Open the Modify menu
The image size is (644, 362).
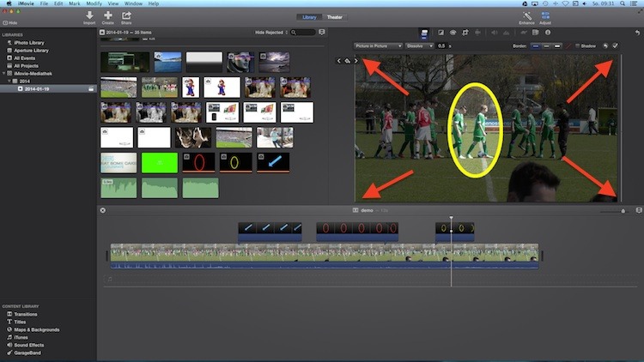tap(94, 3)
